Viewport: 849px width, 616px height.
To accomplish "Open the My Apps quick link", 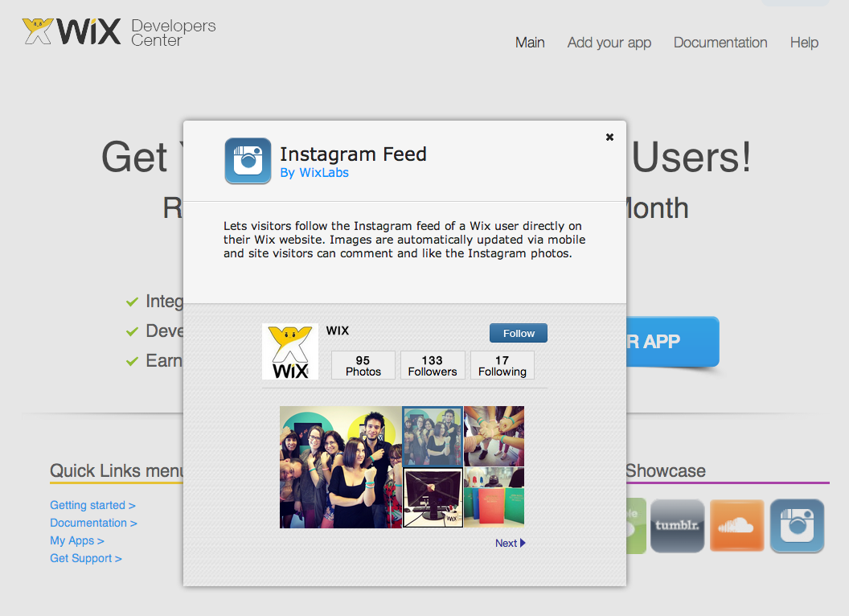I will coord(77,540).
